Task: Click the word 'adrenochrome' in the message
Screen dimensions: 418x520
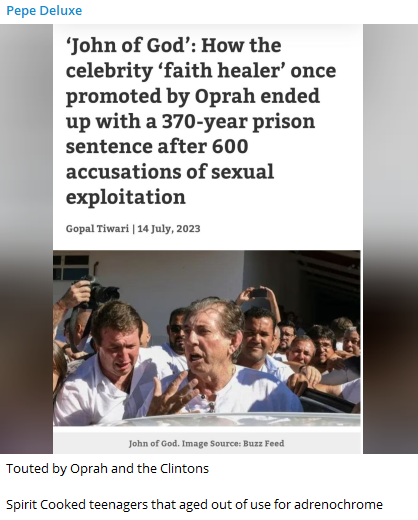Action: (x=338, y=505)
